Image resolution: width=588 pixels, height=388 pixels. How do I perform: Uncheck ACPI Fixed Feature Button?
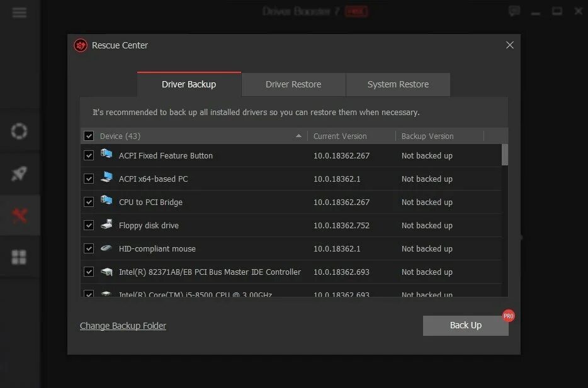[x=89, y=155]
